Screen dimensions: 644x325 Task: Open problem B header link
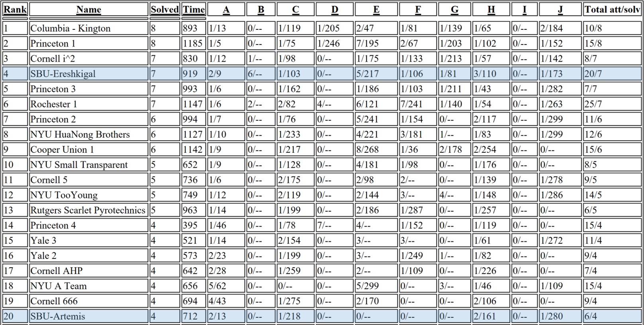261,10
